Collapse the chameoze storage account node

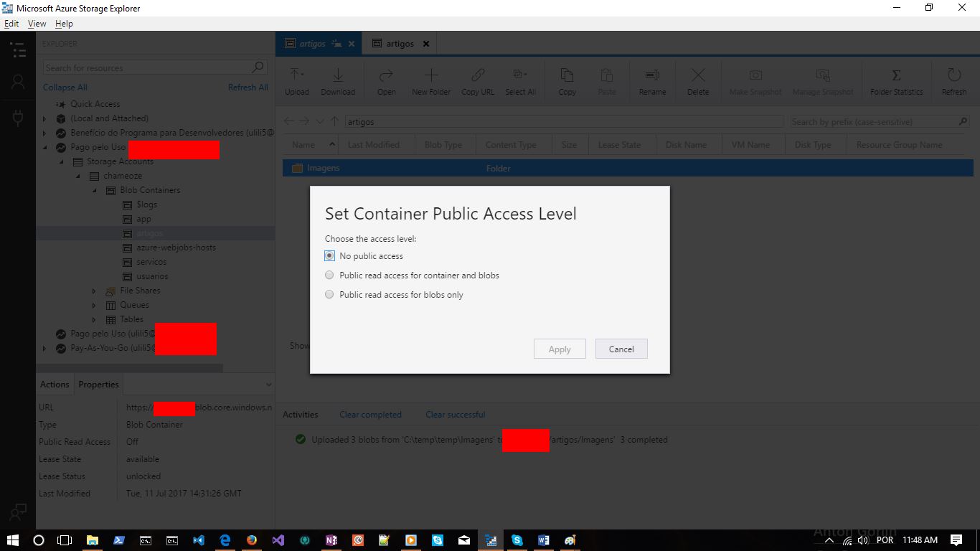pos(78,176)
